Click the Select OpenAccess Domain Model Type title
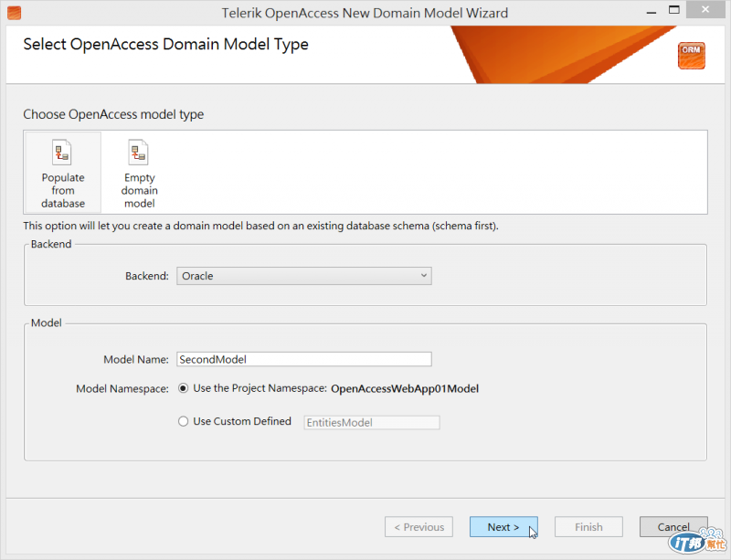 [x=166, y=44]
